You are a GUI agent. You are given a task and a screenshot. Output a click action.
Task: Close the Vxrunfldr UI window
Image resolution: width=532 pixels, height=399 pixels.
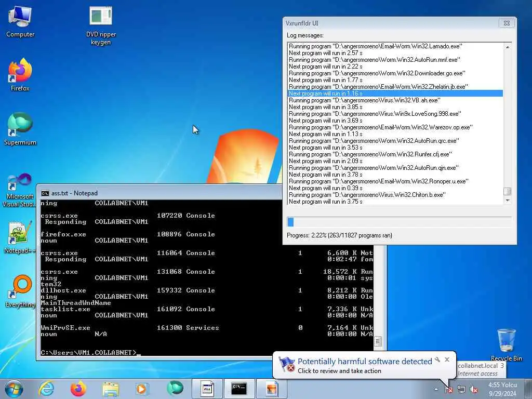(507, 23)
